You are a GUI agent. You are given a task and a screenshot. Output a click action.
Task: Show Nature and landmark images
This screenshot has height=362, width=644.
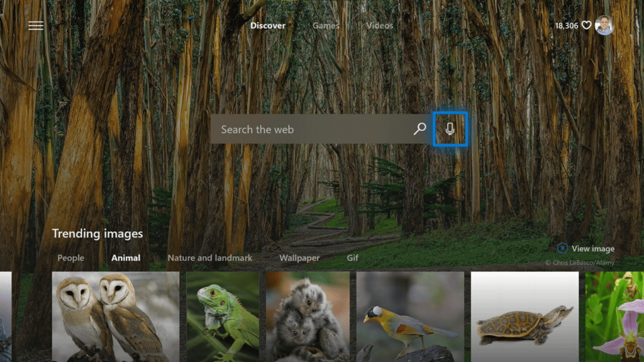pyautogui.click(x=210, y=258)
